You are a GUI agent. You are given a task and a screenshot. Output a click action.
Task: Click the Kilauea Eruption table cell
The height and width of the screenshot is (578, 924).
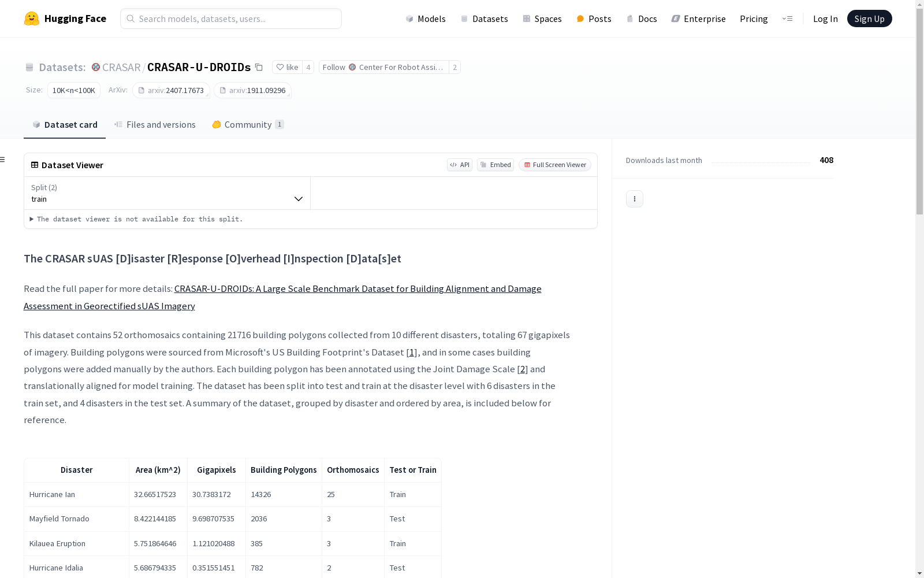[76, 543]
